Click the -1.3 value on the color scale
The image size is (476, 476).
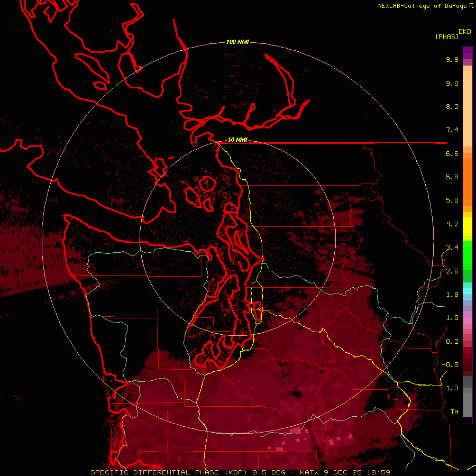point(450,388)
